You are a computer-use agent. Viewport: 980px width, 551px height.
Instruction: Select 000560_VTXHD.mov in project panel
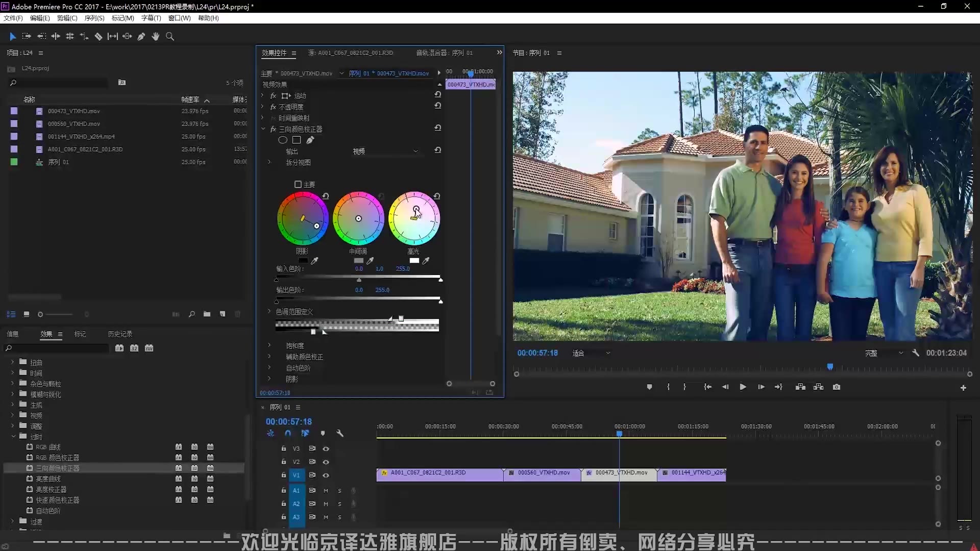(x=74, y=124)
